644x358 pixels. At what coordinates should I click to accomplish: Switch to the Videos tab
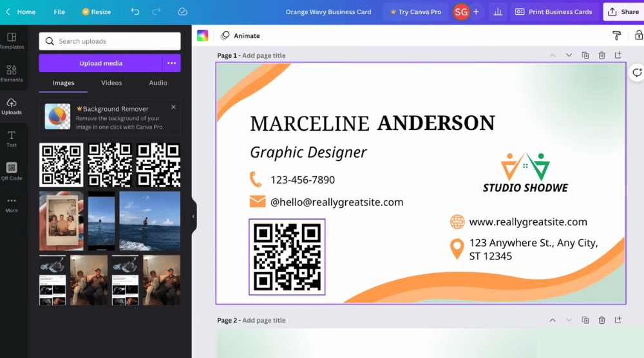(x=111, y=83)
